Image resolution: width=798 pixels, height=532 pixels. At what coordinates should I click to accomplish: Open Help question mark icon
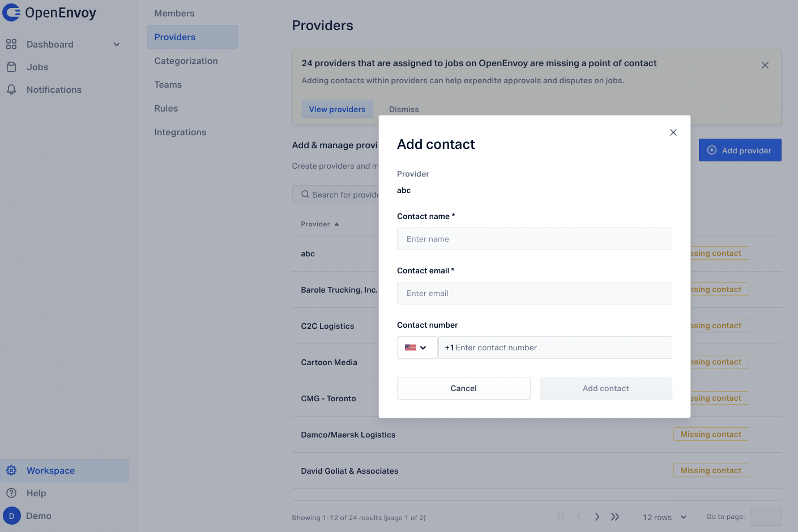pyautogui.click(x=11, y=493)
